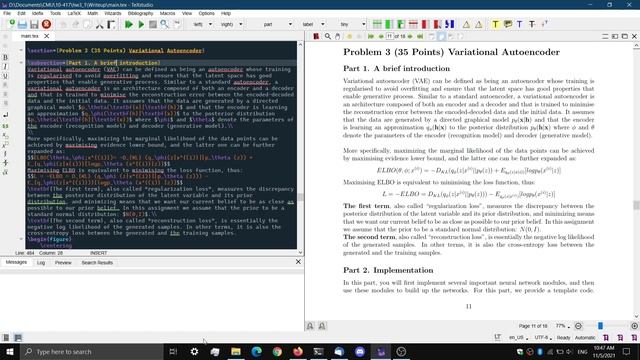The height and width of the screenshot is (360, 640).
Task: Toggle the bottom panel icon in the status bar
Action: pos(18,338)
